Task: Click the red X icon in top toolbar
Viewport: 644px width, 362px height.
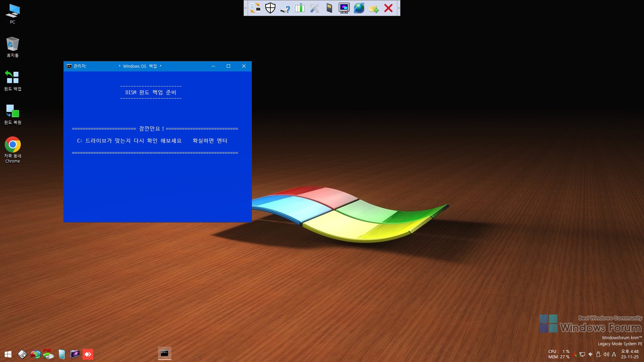Action: point(388,8)
